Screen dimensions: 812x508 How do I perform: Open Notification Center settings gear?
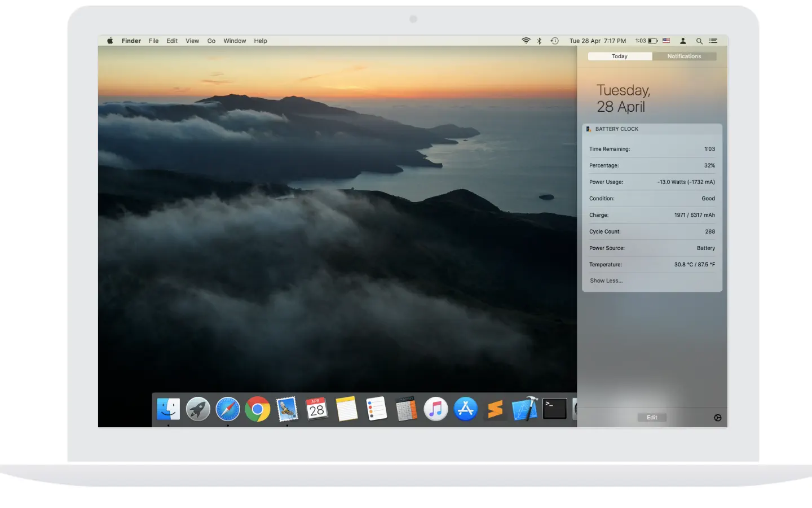pos(717,418)
